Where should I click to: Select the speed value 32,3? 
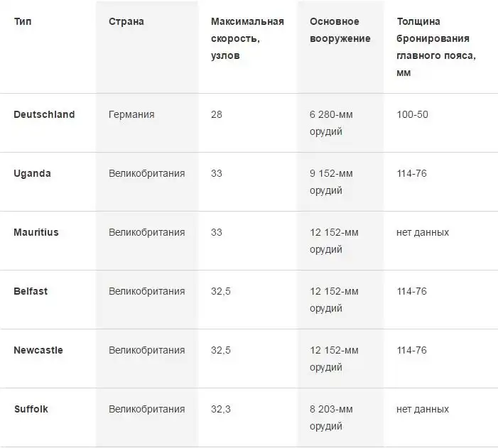click(222, 409)
